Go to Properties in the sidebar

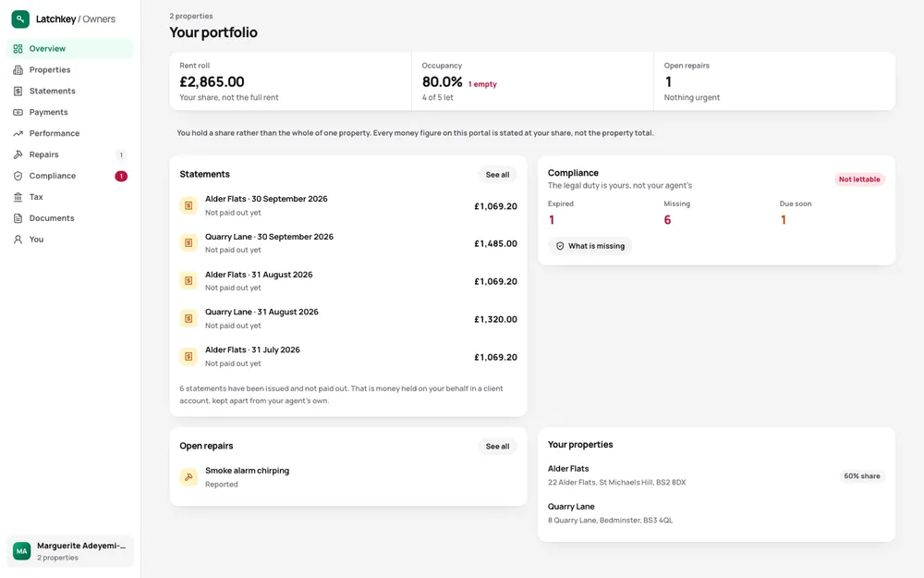[70, 69]
